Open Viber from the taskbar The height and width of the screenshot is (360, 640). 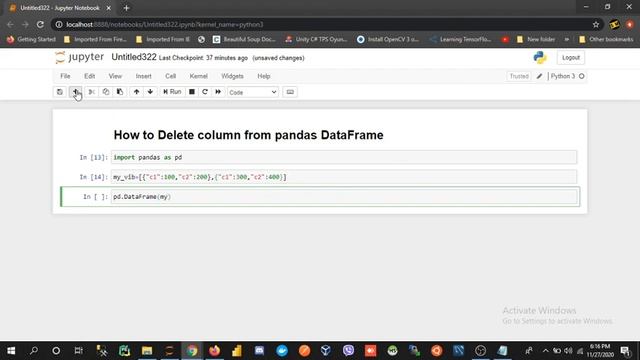348,351
